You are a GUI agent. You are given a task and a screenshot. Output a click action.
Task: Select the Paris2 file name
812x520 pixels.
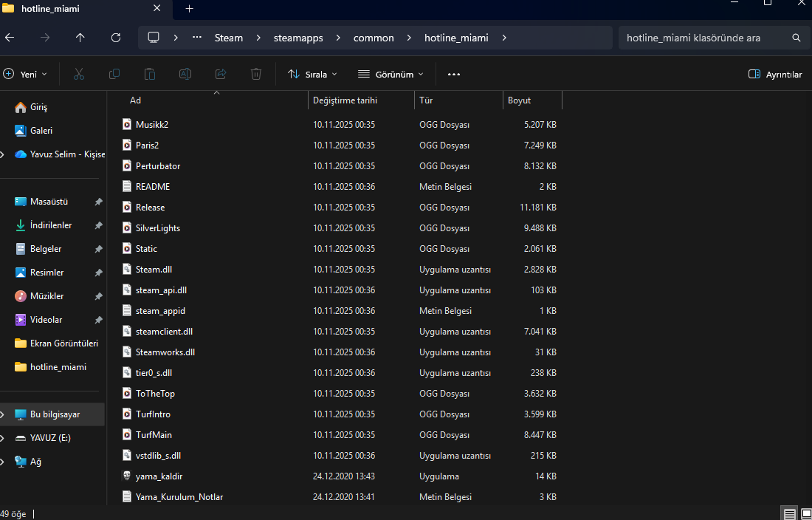click(147, 145)
